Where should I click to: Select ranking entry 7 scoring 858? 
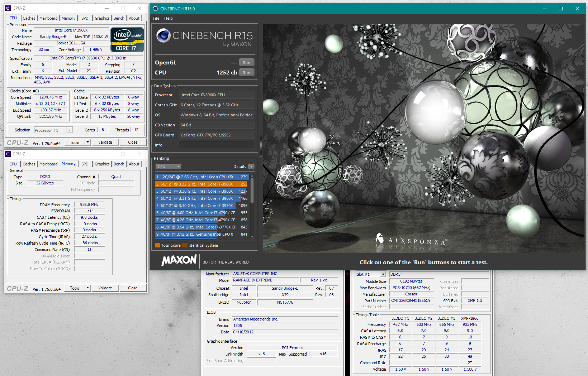[x=202, y=220]
